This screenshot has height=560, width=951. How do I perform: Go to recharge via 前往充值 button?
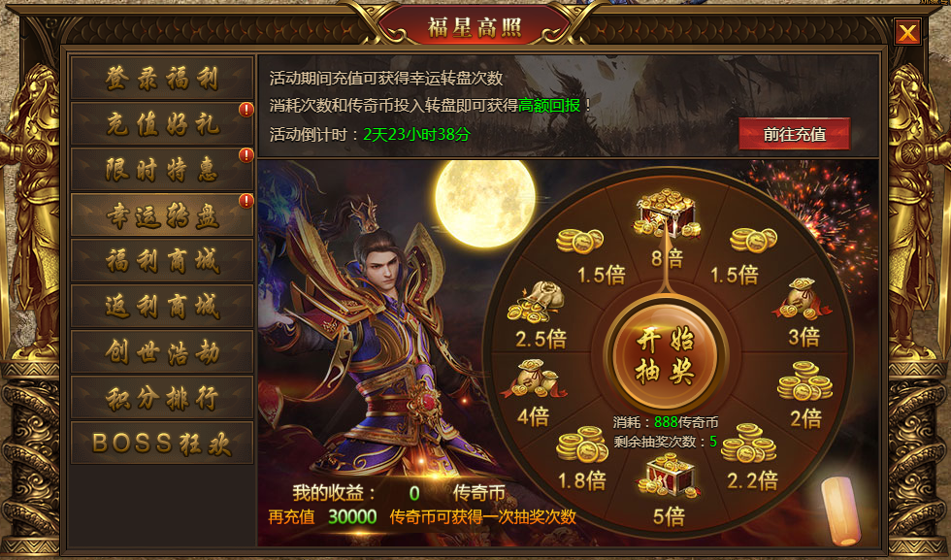point(794,134)
